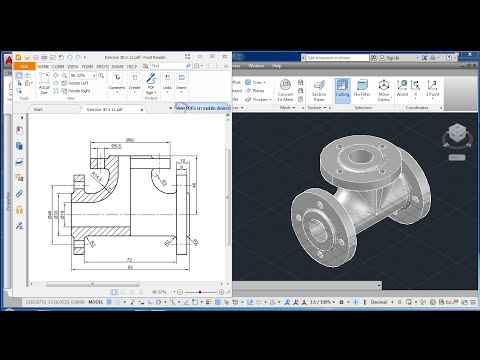The image size is (480, 360).
Task: Click the search binoculars icon in AutoCAD
Action: tap(374, 58)
